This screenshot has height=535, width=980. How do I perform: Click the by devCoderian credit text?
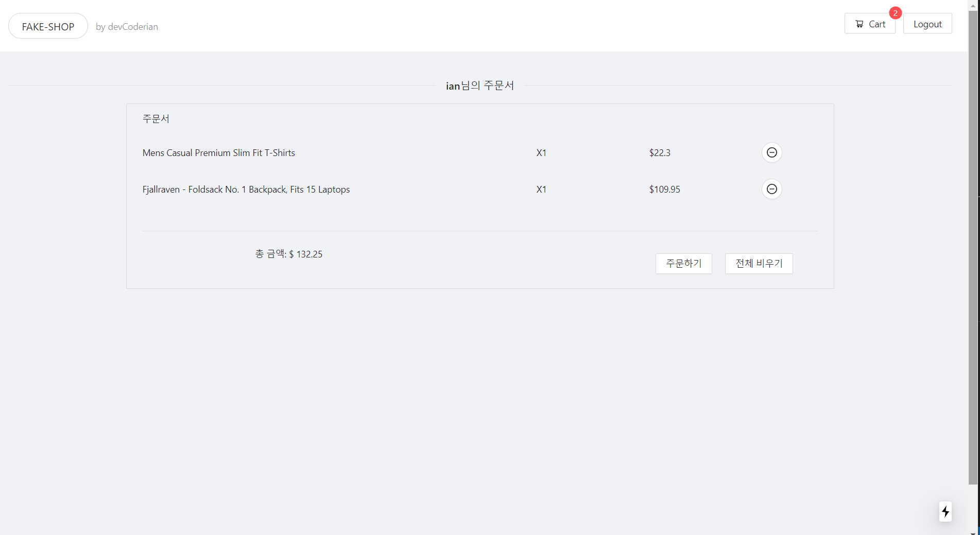[x=127, y=26]
